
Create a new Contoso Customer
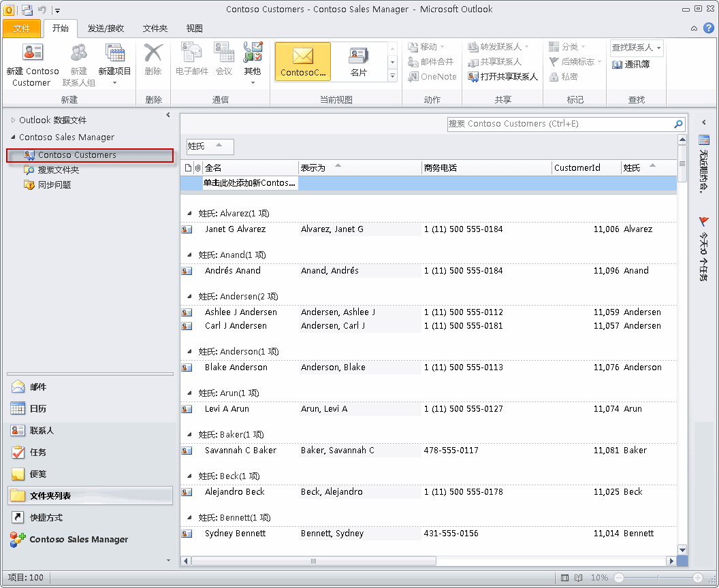(x=31, y=64)
